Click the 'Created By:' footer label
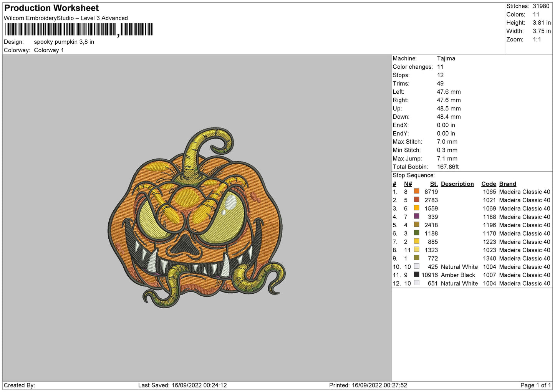555x392 pixels. 19,385
